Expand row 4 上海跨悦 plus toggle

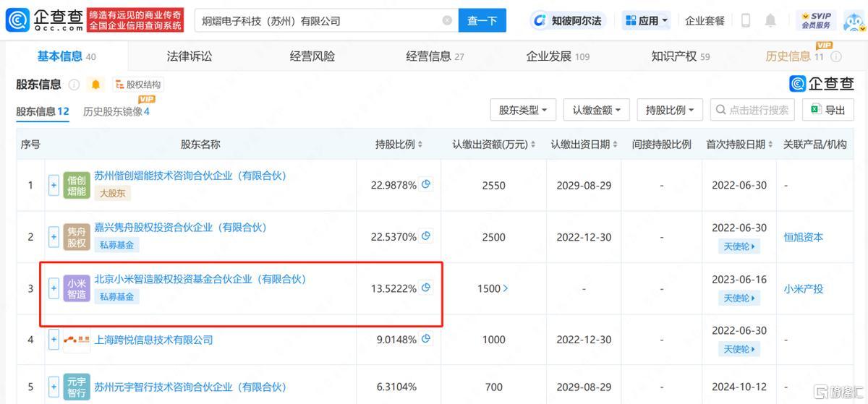(54, 340)
